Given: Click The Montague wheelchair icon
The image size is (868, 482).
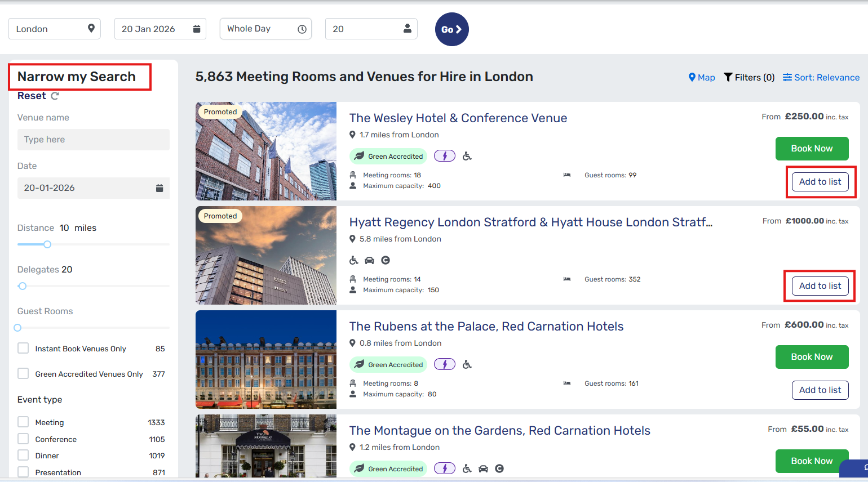Looking at the screenshot, I should coord(467,468).
